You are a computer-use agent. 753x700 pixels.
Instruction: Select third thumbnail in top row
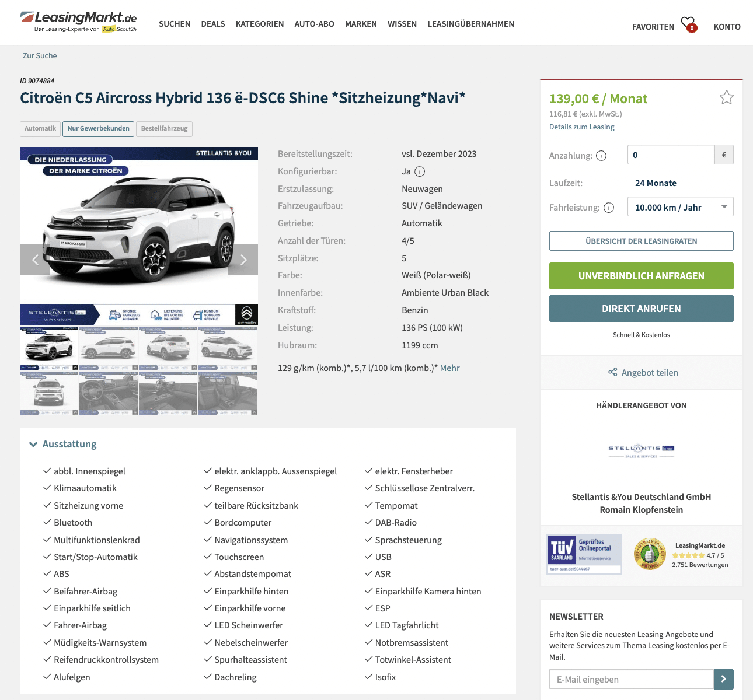[168, 349]
